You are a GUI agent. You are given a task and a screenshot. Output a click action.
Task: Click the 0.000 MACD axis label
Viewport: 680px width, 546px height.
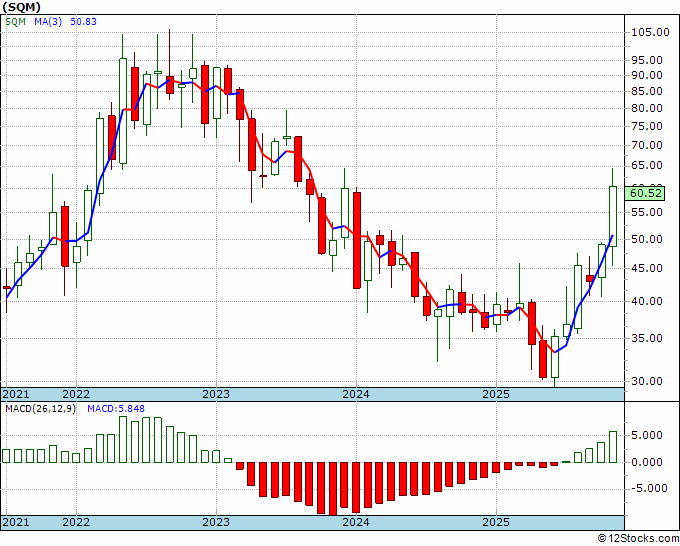coord(649,462)
